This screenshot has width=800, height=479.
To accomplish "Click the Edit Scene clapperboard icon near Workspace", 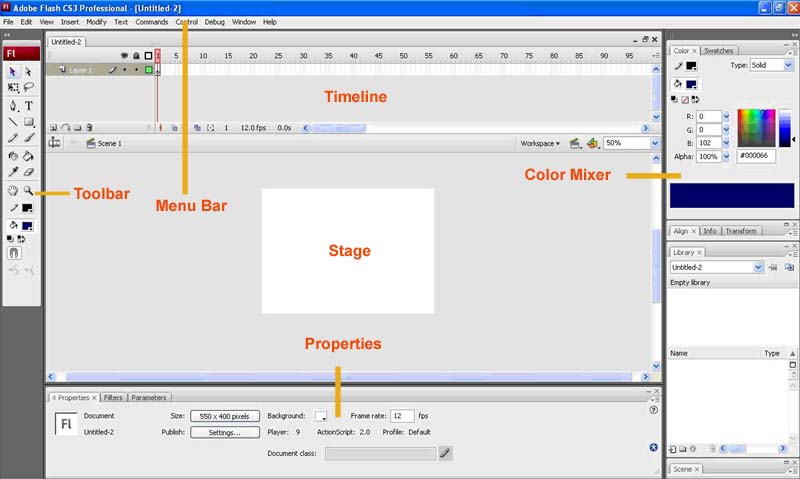I will point(575,143).
